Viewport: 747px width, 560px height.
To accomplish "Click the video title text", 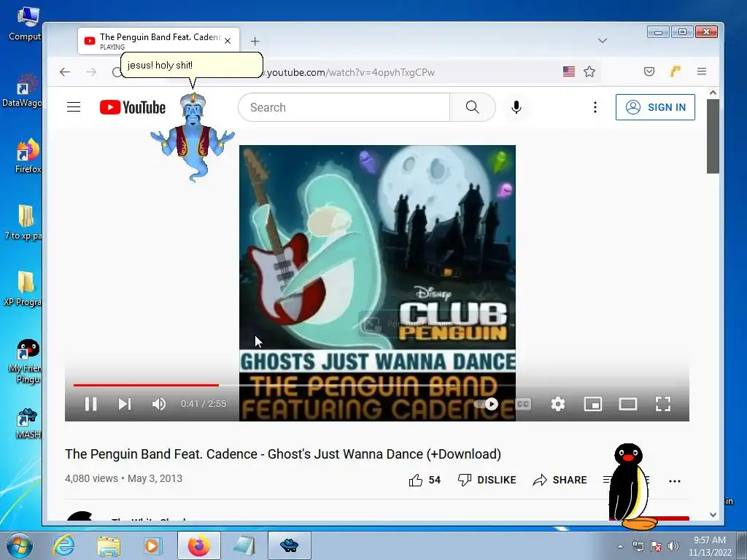I will point(283,454).
